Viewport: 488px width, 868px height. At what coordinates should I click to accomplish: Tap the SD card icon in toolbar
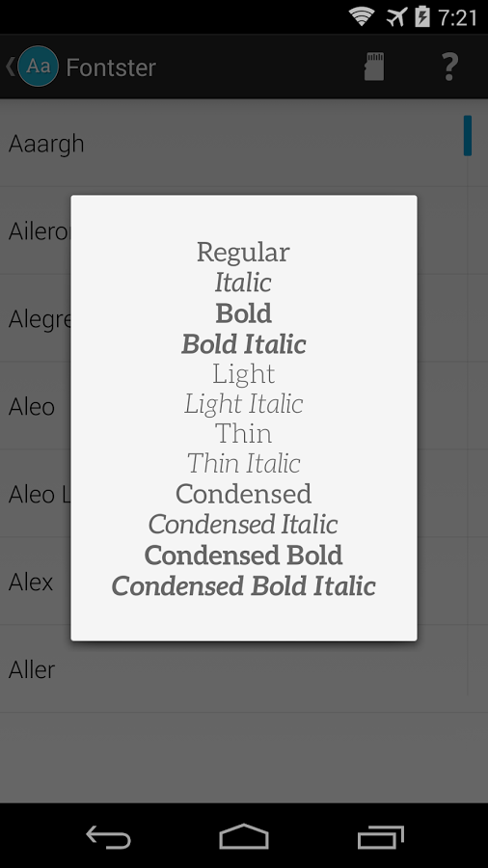point(374,67)
